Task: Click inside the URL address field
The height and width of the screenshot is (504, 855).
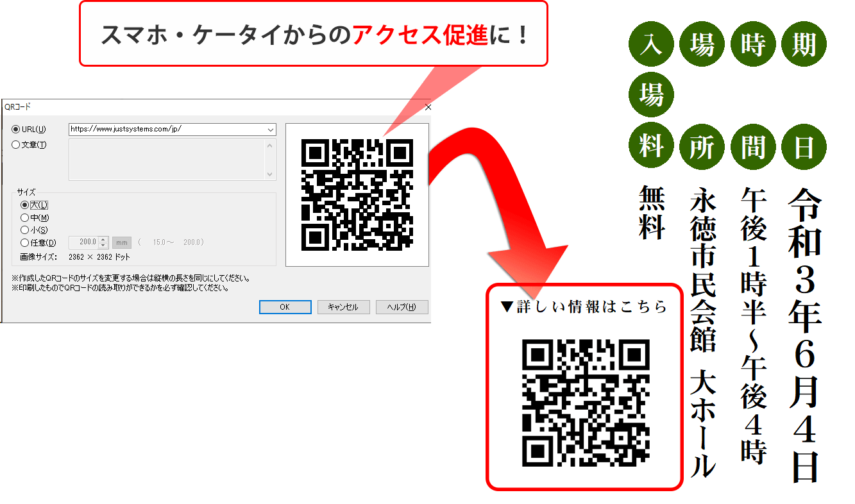Action: point(165,130)
